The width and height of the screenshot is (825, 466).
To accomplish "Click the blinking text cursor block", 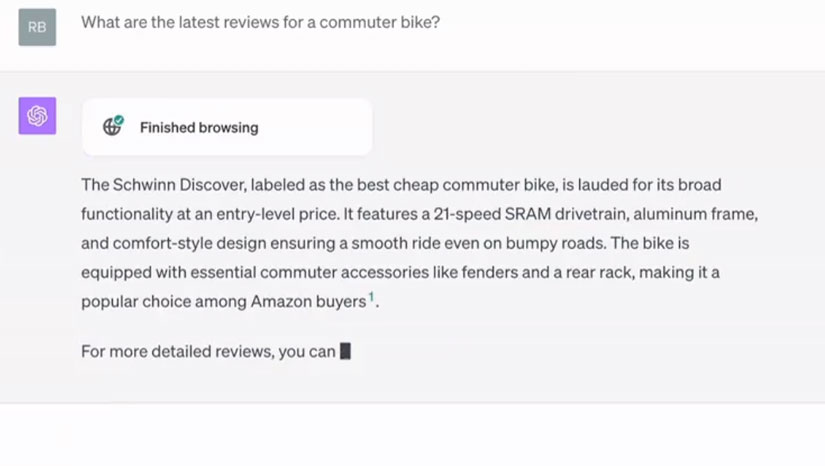I will click(x=345, y=351).
